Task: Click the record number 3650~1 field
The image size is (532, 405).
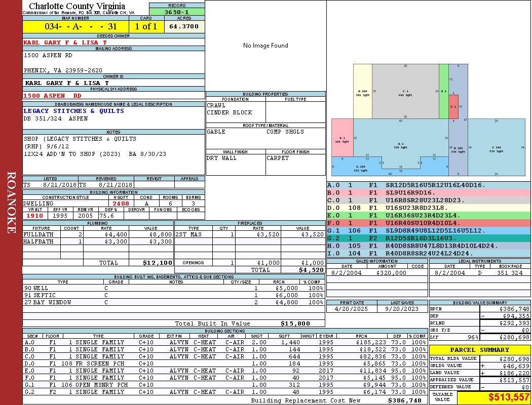Action: point(177,12)
